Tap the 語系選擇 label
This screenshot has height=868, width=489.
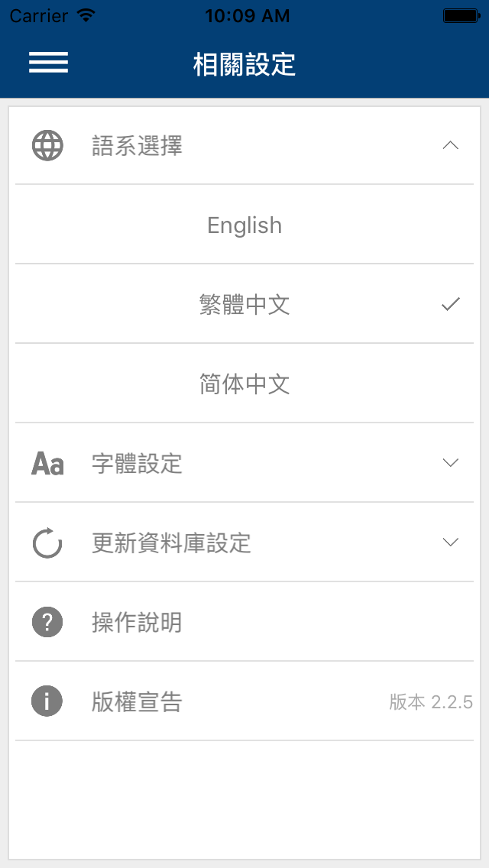pos(137,146)
